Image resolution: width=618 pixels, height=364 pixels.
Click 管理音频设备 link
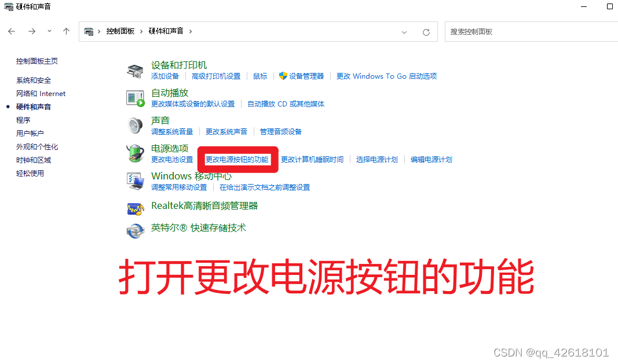pos(281,131)
